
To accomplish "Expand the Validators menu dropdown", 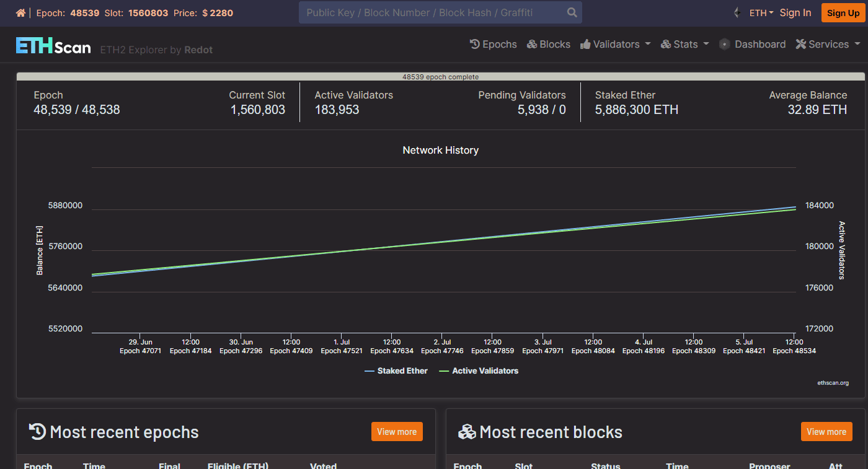I will [616, 44].
